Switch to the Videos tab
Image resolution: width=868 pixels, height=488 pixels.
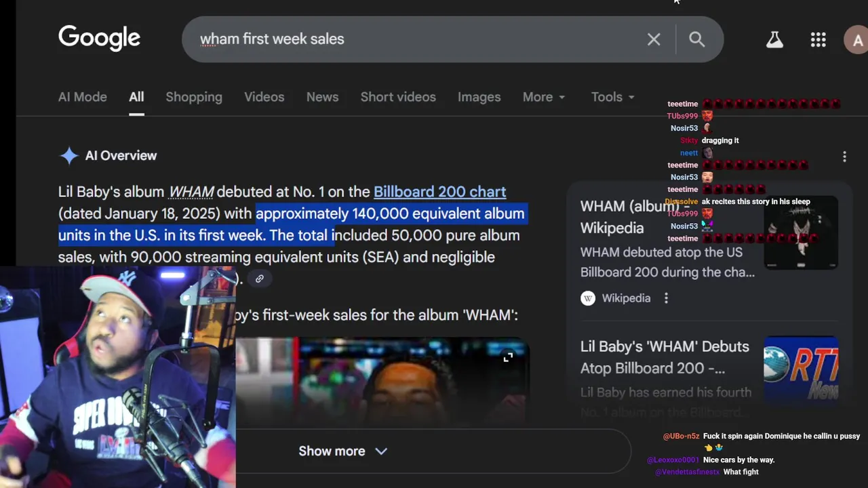click(264, 97)
